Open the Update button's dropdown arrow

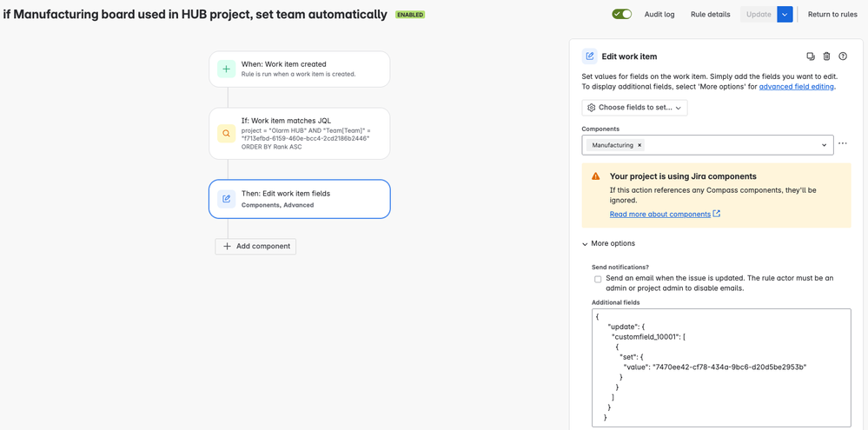click(x=785, y=15)
